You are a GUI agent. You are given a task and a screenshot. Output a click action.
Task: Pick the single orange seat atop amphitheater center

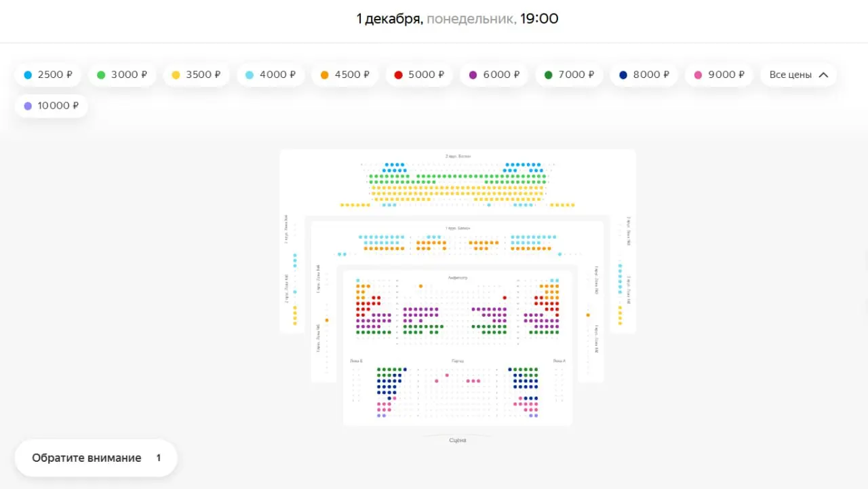420,286
